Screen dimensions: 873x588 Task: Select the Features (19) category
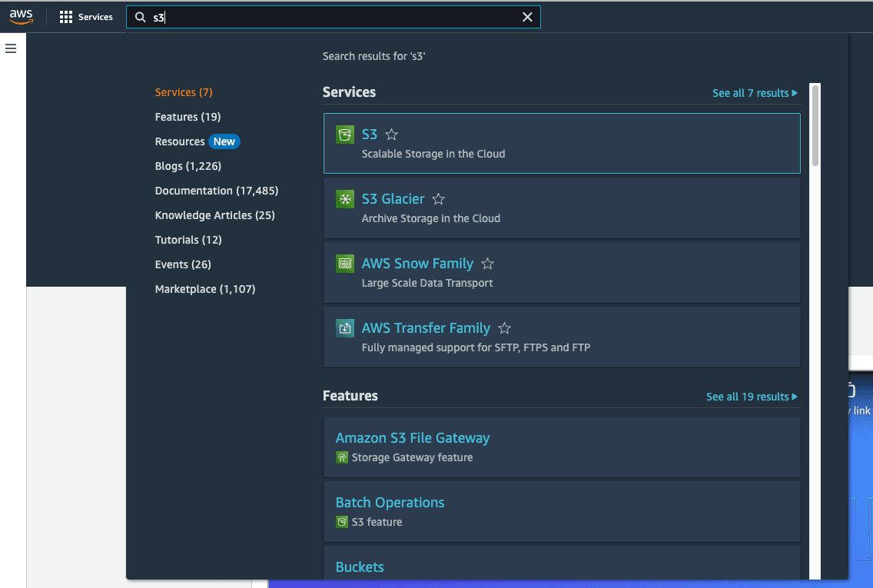click(188, 117)
